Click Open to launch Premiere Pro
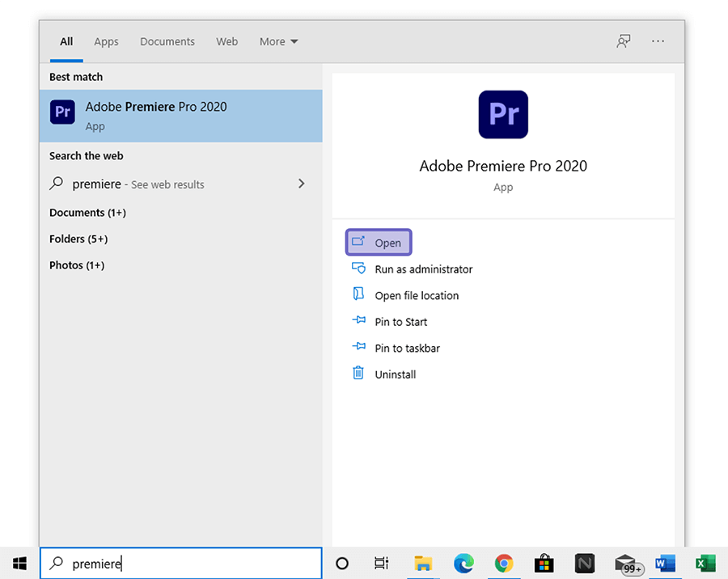 379,243
